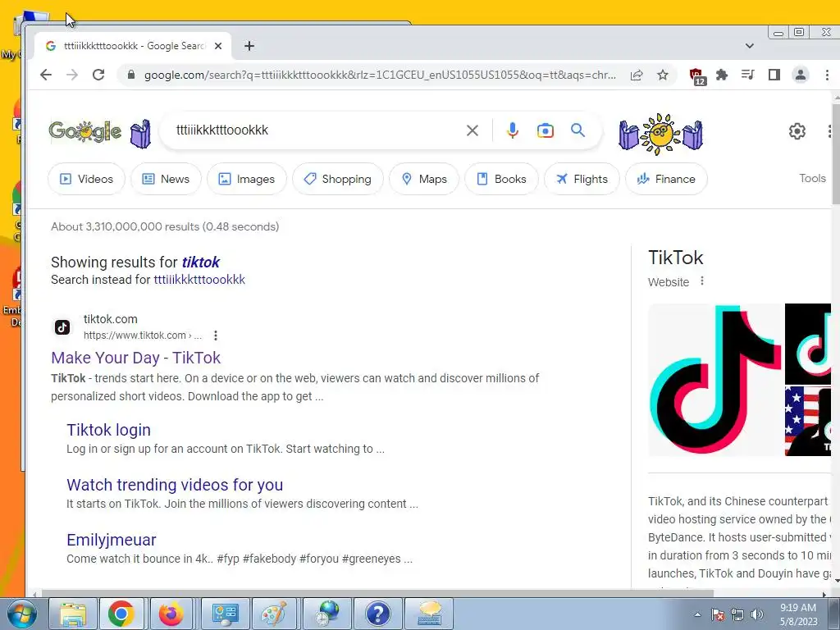Click into the Google search field
This screenshot has width=840, height=630.
coord(316,130)
